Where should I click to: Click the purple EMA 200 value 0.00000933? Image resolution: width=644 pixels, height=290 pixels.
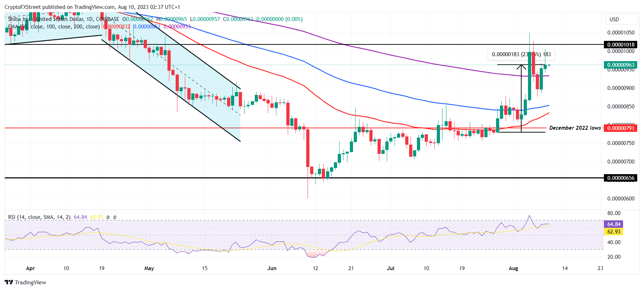(x=177, y=27)
